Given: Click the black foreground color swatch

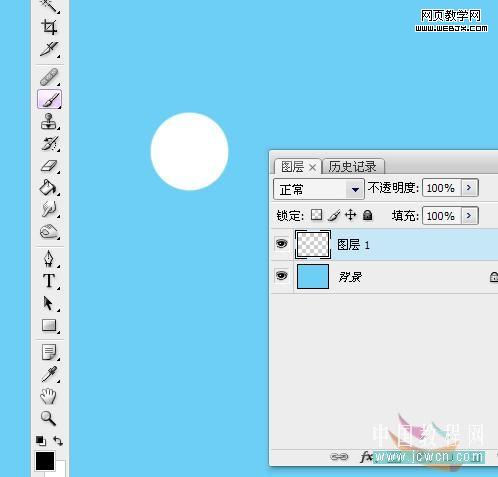Looking at the screenshot, I should pyautogui.click(x=45, y=461).
